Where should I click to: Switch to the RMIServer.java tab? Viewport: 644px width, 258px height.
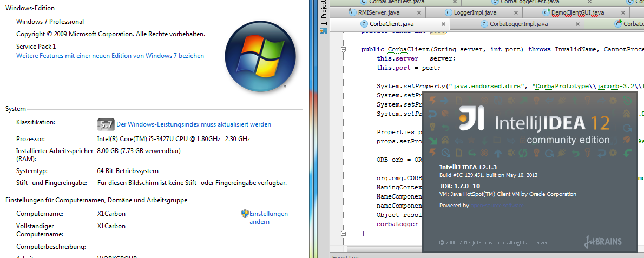384,12
